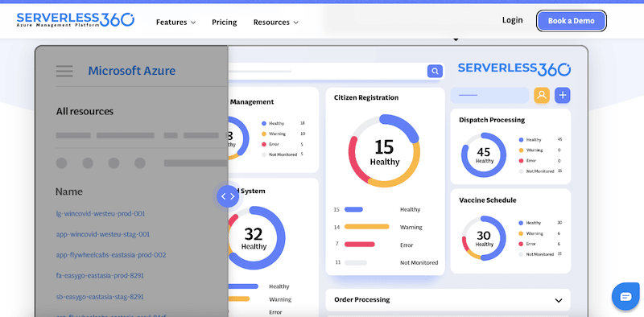Open the Features dropdown menu
This screenshot has height=317, width=644.
(175, 23)
